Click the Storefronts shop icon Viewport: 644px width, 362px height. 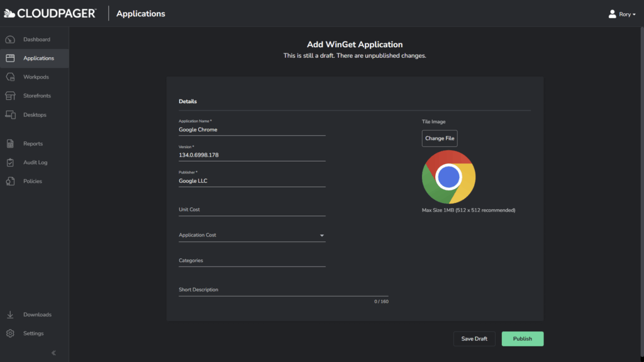point(10,96)
